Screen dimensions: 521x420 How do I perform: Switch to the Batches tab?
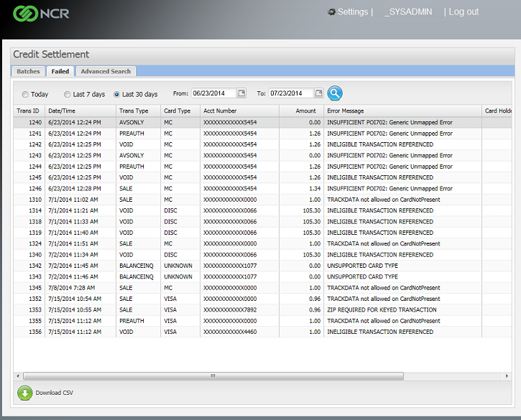29,71
